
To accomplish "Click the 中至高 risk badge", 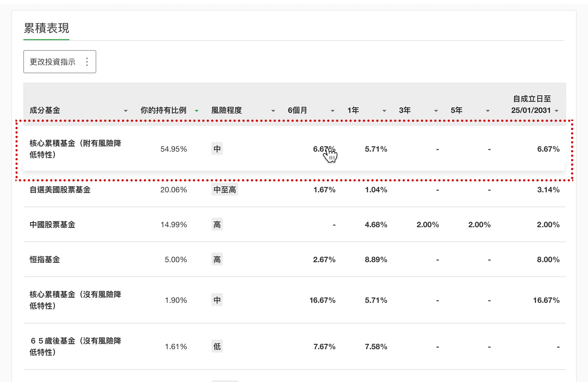I will click(x=225, y=190).
